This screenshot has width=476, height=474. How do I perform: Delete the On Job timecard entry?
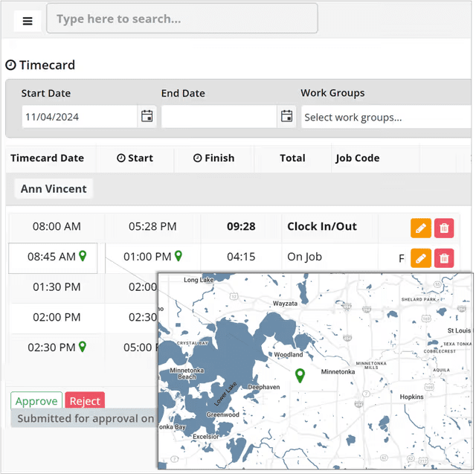(444, 258)
